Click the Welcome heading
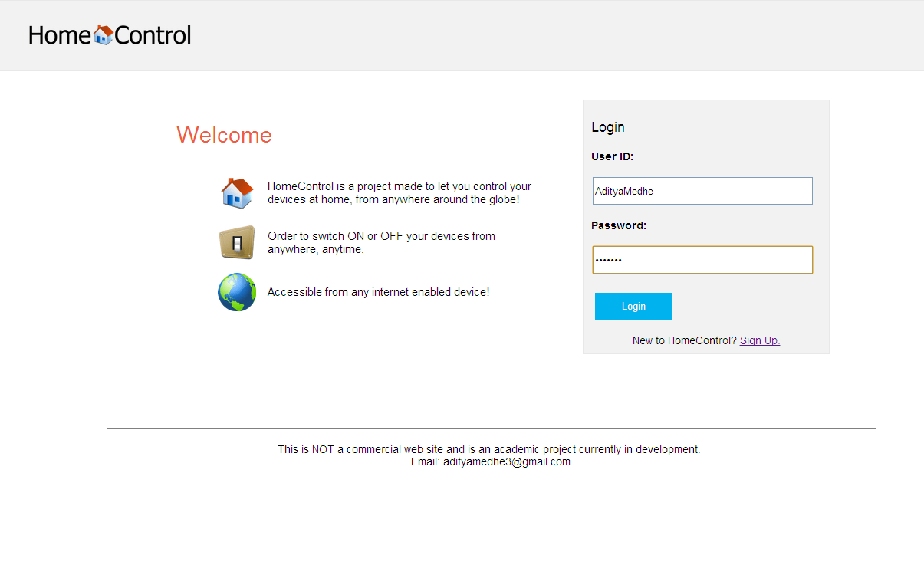The width and height of the screenshot is (924, 578). coord(224,135)
